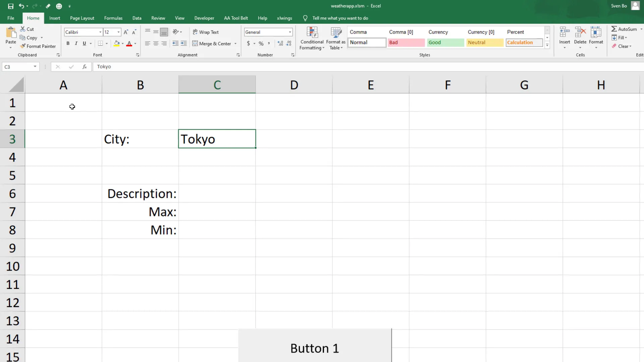Viewport: 644px width, 362px height.
Task: Apply the Good cell style
Action: tap(445, 43)
